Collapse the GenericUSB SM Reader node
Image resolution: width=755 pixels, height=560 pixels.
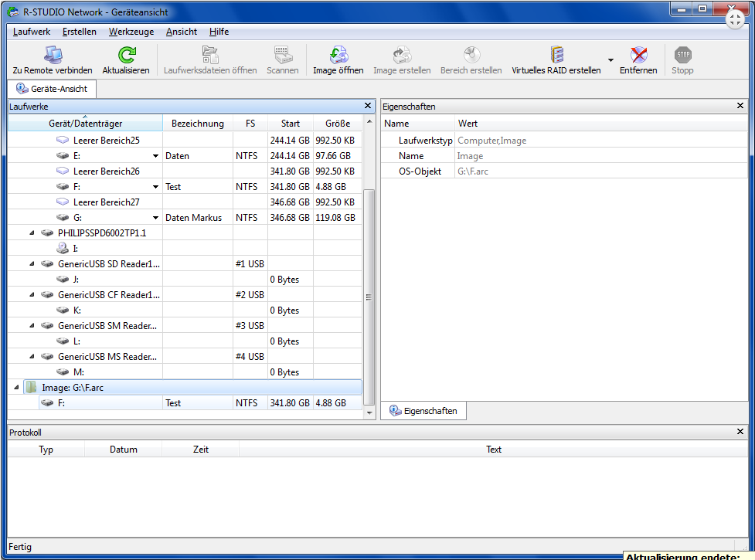[32, 326]
